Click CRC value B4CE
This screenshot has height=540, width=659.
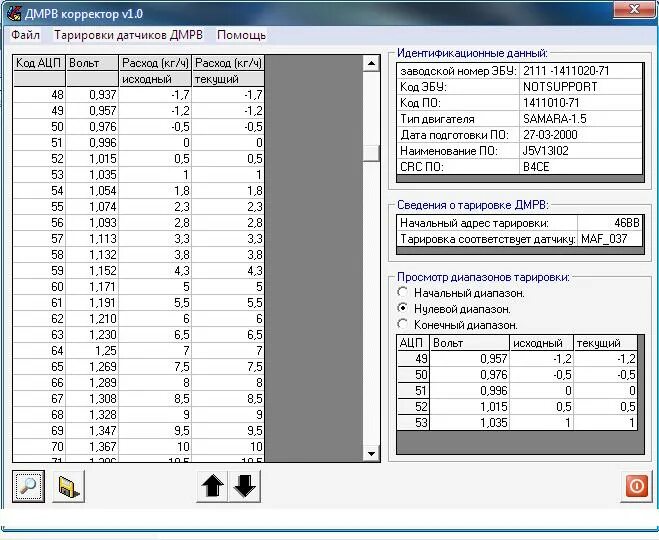[x=581, y=167]
